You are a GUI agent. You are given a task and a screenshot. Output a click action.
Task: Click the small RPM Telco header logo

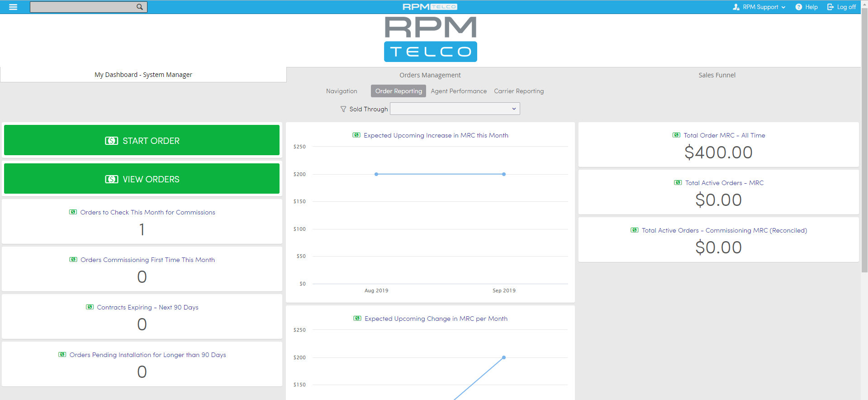pyautogui.click(x=430, y=7)
